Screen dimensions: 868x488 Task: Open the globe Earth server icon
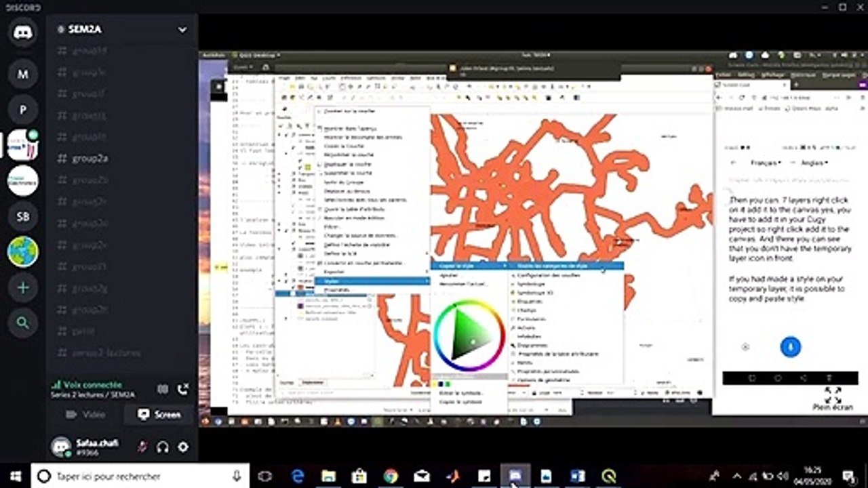23,251
